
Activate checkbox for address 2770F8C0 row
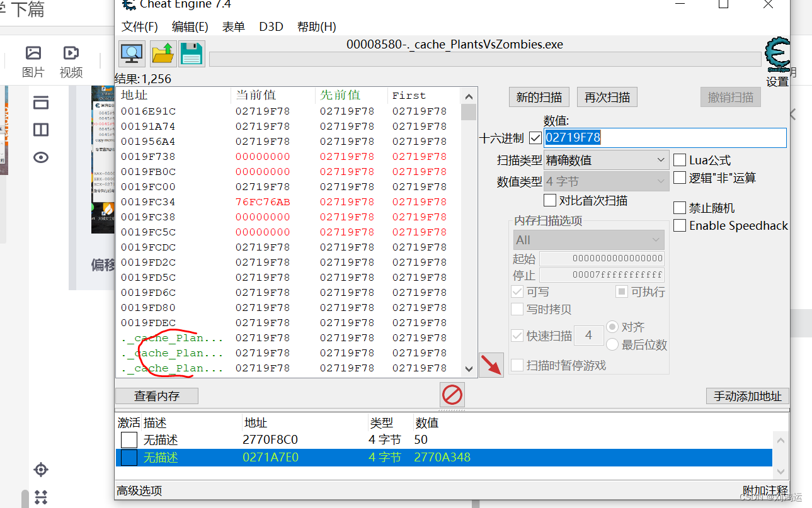tap(129, 439)
